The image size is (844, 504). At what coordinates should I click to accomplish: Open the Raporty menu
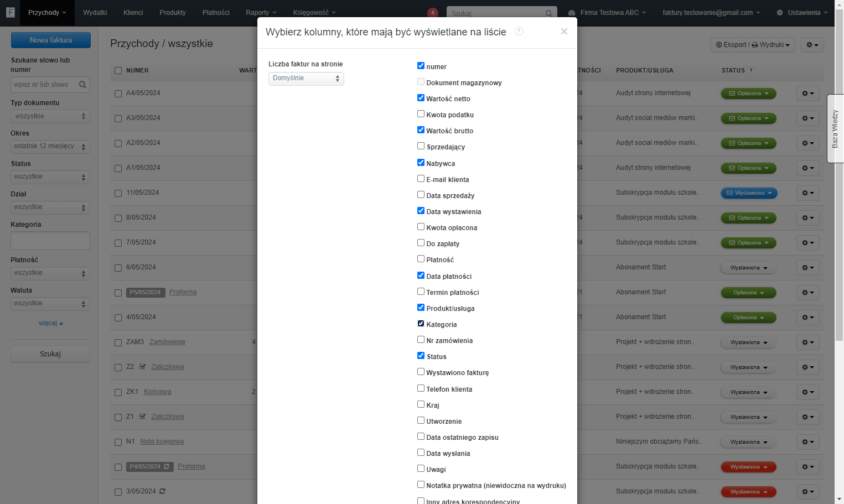point(261,13)
